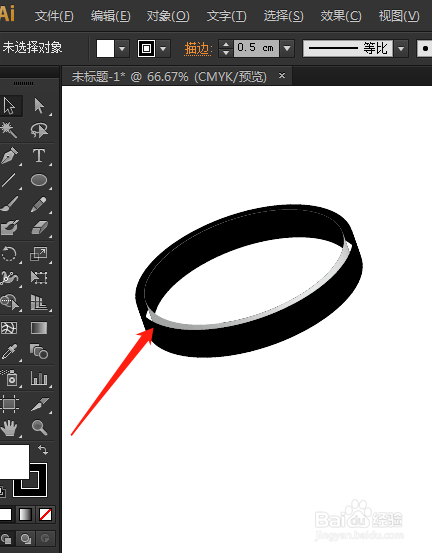Select the Shape Builder tool
This screenshot has height=553, width=432.
point(9,302)
